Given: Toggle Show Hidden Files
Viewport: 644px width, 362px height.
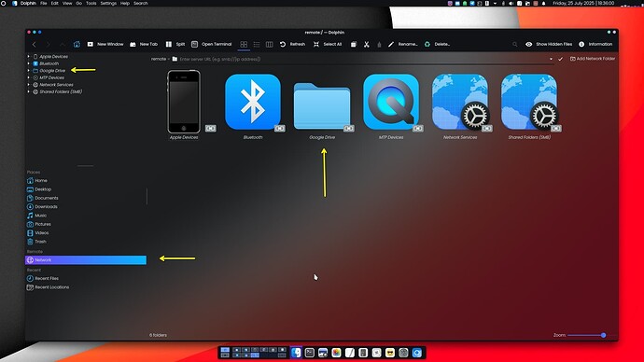Looking at the screenshot, I should 549,45.
